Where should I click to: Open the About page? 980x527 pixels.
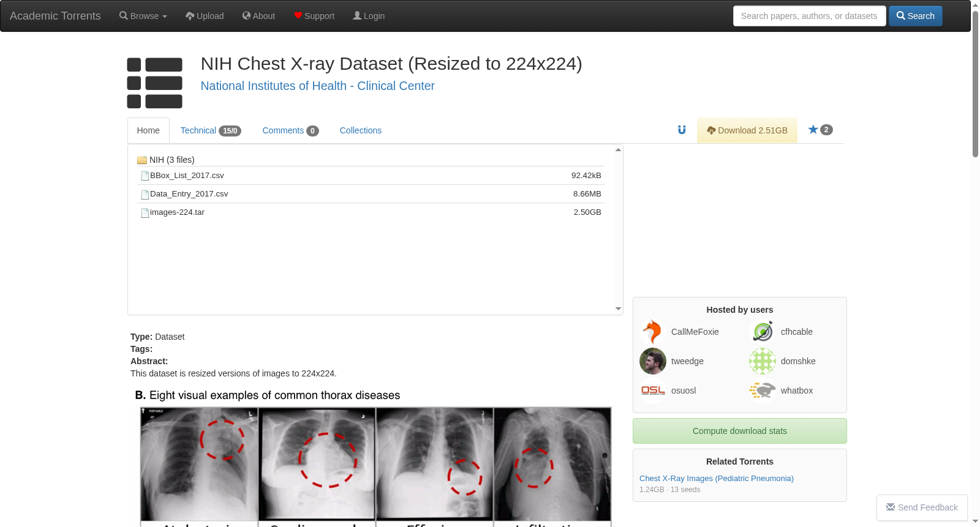pos(258,16)
